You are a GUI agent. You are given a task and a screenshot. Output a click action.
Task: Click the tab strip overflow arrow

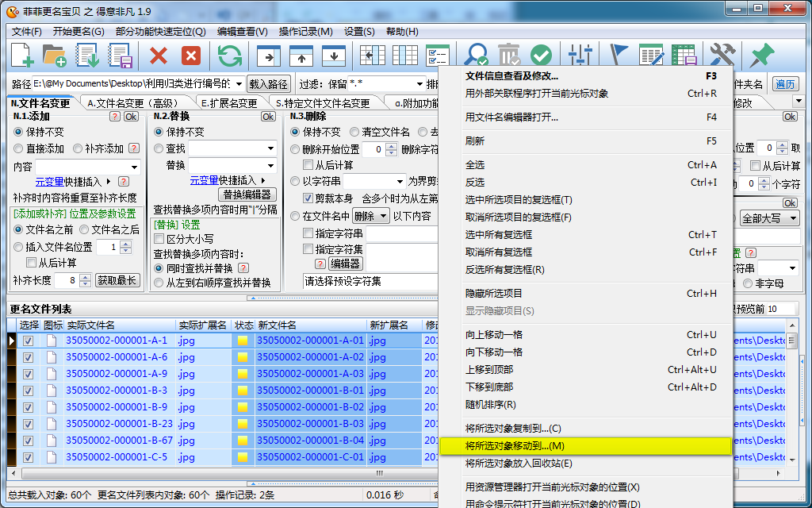coord(798,101)
